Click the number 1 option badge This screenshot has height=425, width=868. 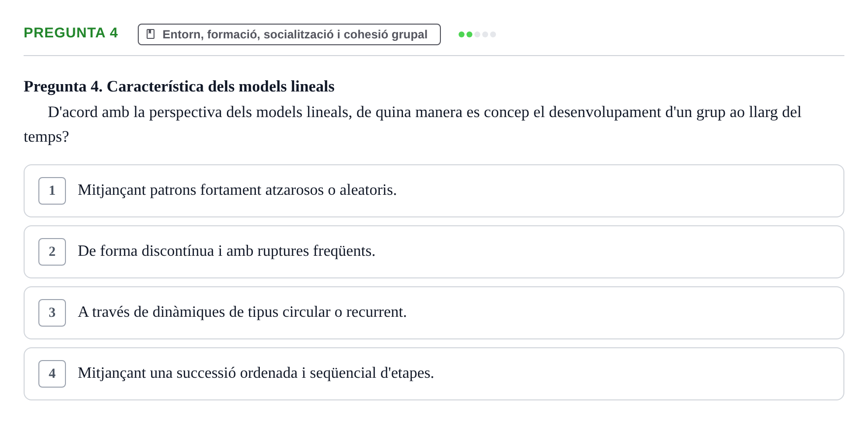pyautogui.click(x=52, y=191)
